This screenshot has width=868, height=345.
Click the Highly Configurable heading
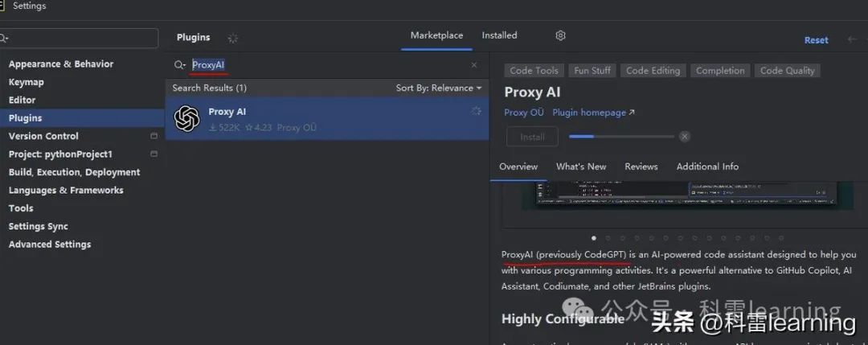pyautogui.click(x=563, y=319)
